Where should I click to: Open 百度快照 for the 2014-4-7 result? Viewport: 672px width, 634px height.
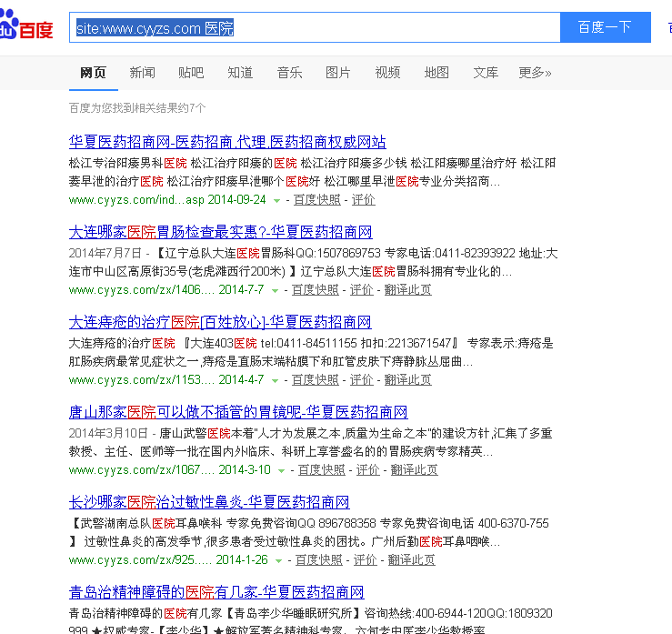316,380
